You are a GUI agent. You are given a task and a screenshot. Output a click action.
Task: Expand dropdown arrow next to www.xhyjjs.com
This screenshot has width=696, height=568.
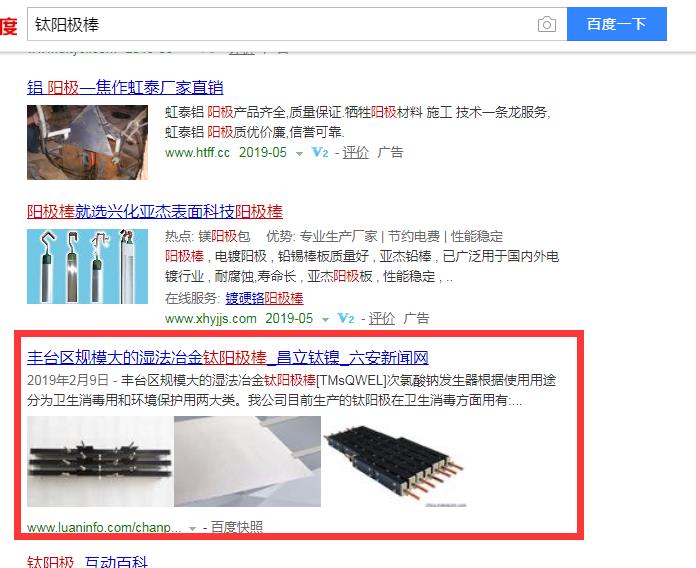pos(325,320)
